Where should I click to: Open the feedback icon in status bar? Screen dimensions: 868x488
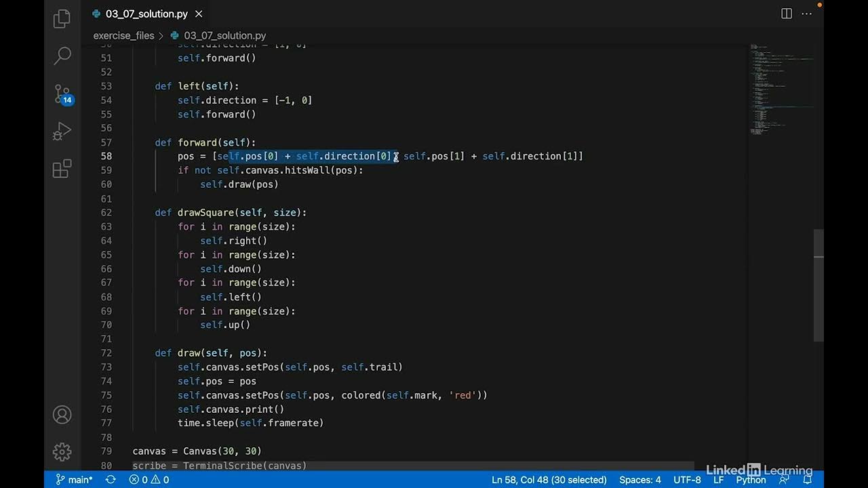point(785,480)
